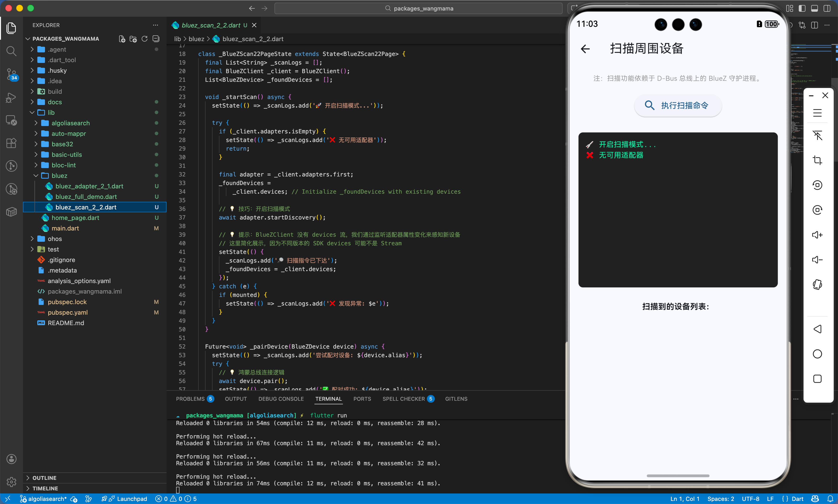838x504 pixels.
Task: Collapse the bluez folder
Action: click(59, 175)
